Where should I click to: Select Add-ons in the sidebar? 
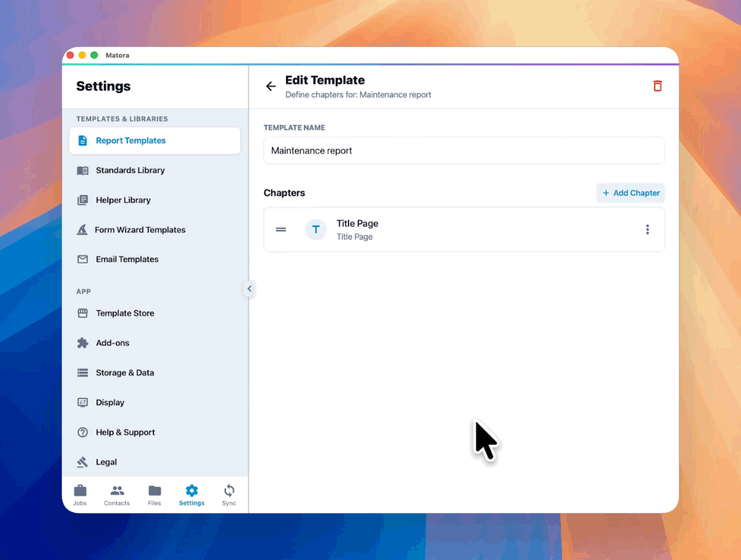154,343
